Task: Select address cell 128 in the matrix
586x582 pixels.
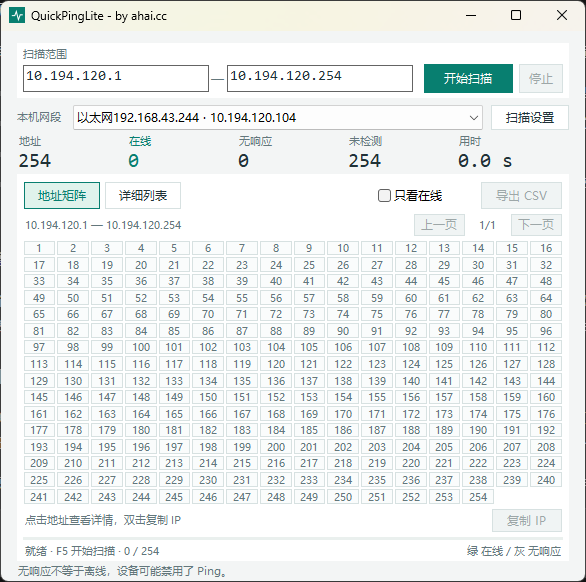Action: click(546, 364)
